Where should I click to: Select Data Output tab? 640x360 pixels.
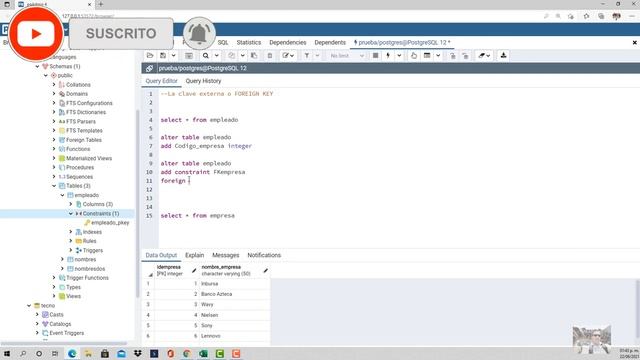[x=161, y=255]
